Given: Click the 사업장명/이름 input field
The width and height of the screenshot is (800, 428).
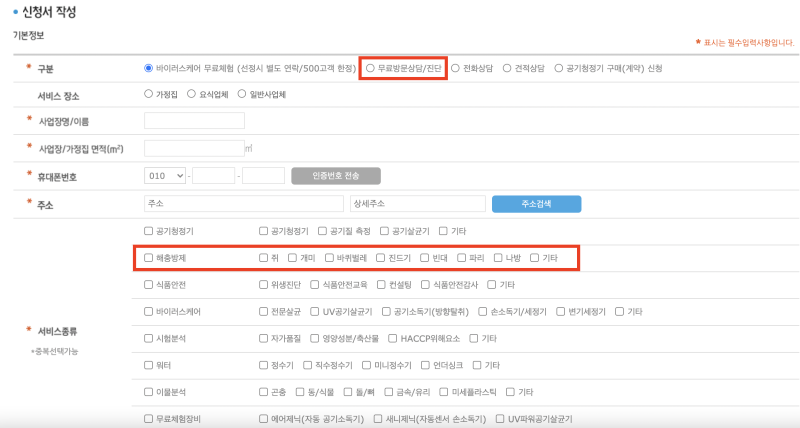Looking at the screenshot, I should (194, 121).
